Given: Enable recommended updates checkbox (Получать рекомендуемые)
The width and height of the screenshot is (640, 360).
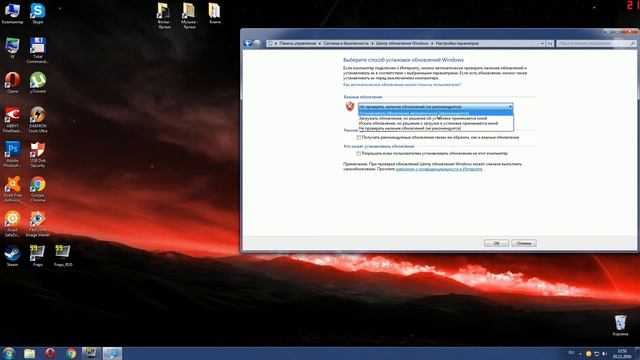Looking at the screenshot, I should pyautogui.click(x=359, y=138).
